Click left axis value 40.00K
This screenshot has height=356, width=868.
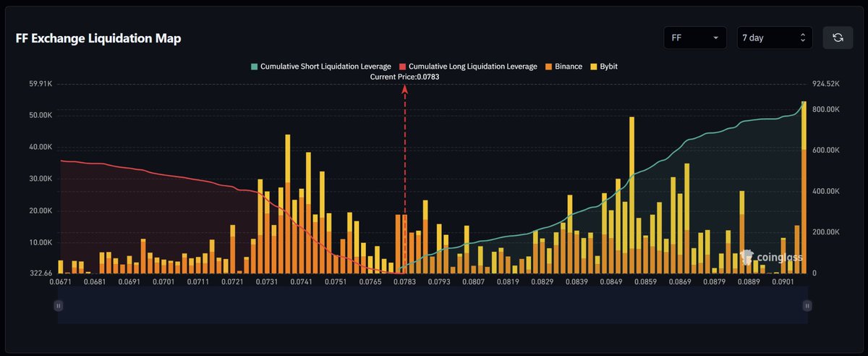[40, 147]
